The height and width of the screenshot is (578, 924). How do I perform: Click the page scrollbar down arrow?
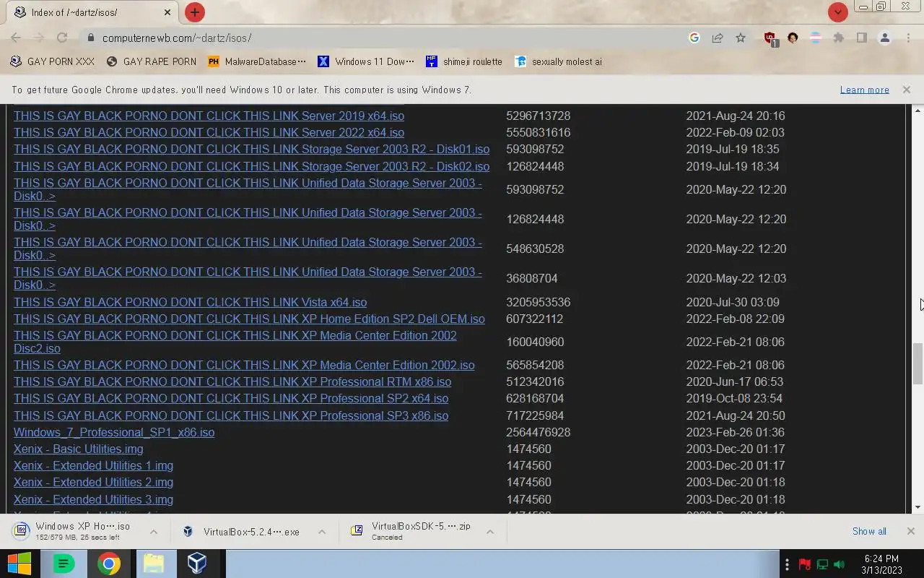pyautogui.click(x=918, y=508)
